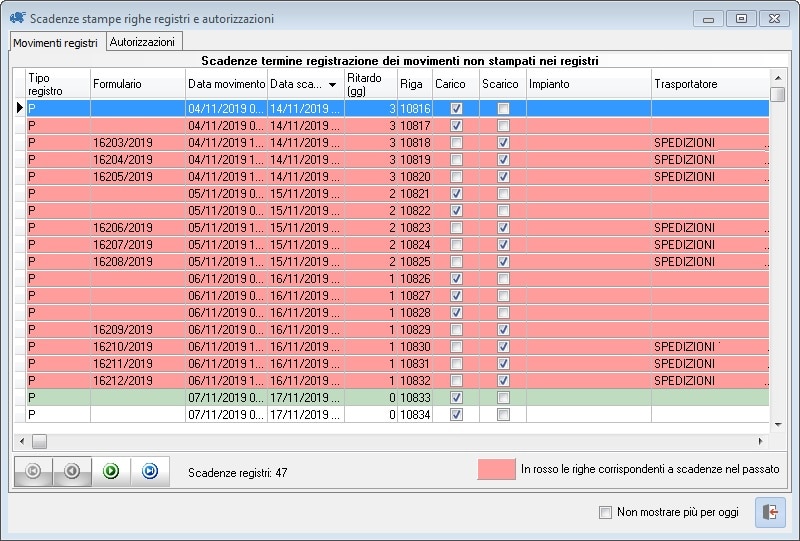Click the vertical scrollbar down arrow

(778, 425)
